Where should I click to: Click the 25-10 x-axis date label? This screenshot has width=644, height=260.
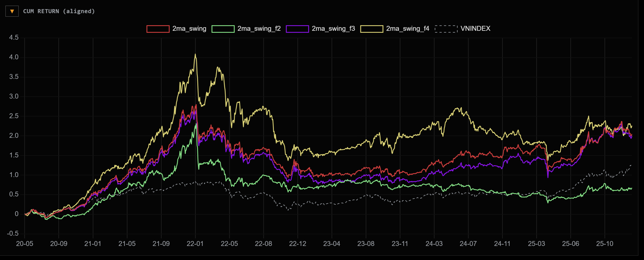(x=605, y=243)
